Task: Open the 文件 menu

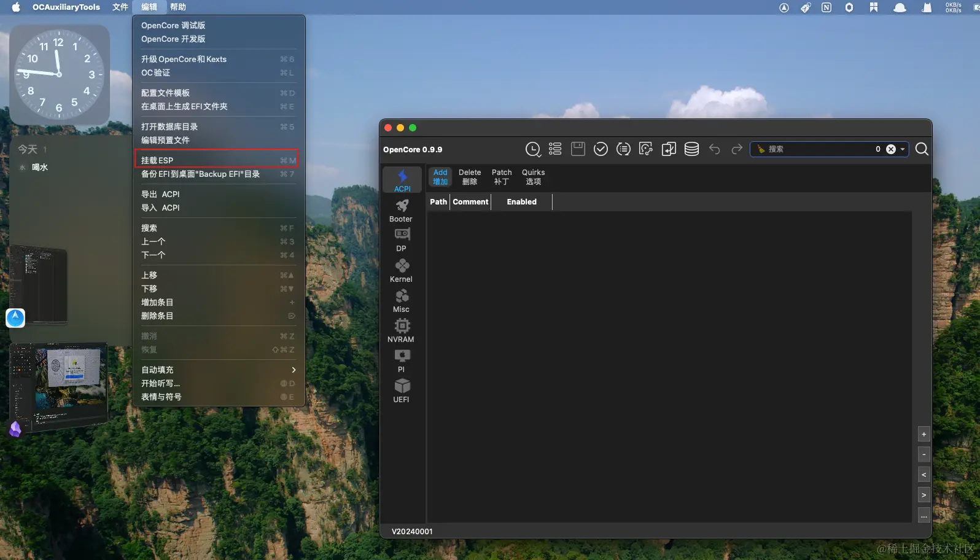Action: click(120, 7)
